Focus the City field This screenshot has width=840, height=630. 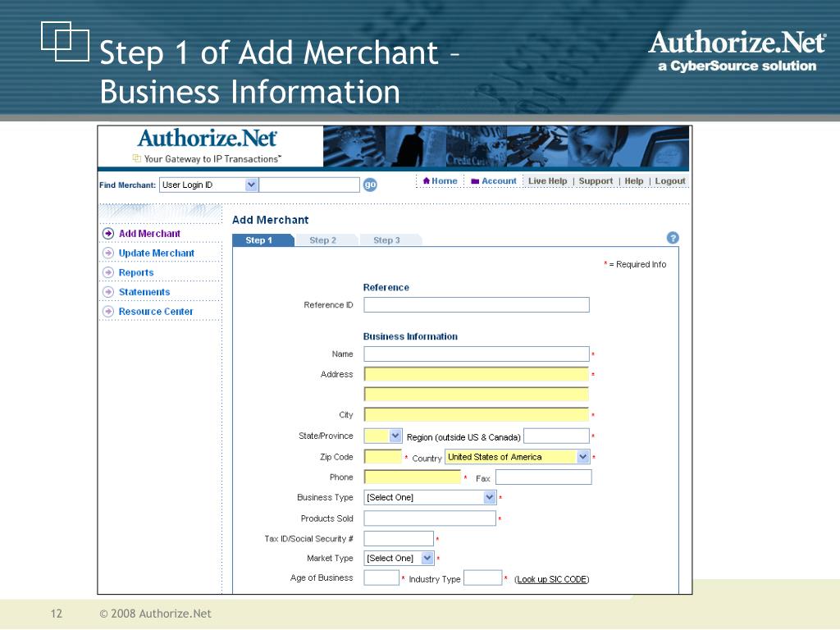coord(477,414)
